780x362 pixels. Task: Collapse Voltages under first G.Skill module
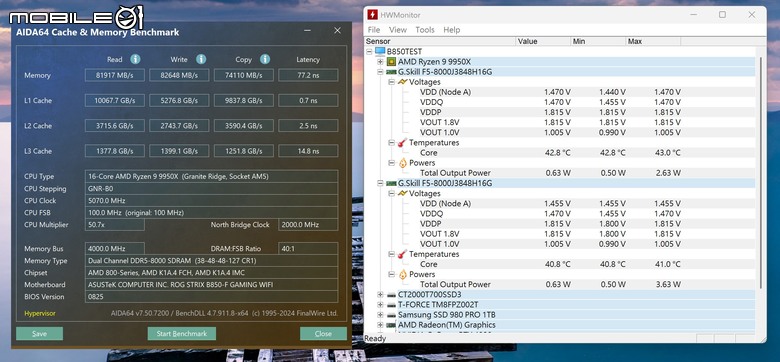point(391,82)
